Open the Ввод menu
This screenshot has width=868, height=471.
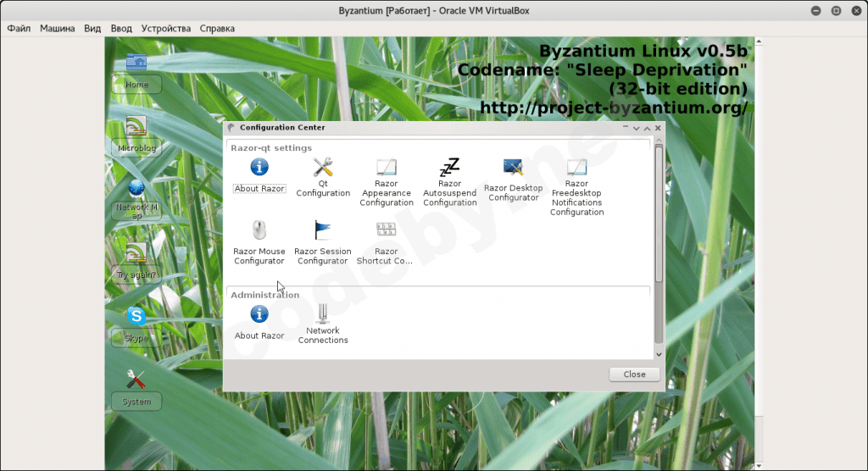pyautogui.click(x=121, y=28)
